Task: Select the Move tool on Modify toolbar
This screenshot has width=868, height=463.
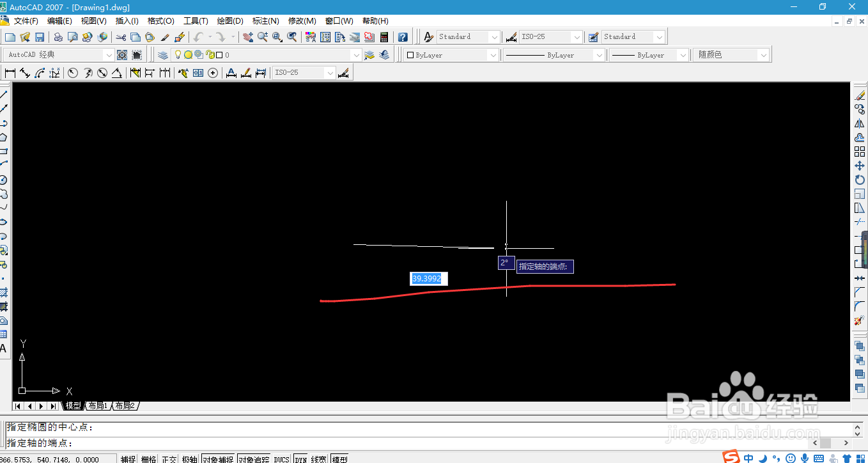Action: click(860, 166)
